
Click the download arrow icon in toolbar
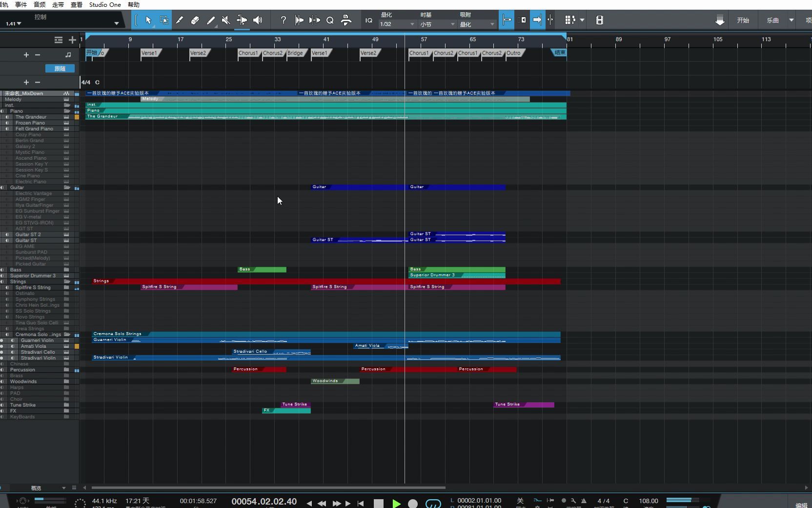(720, 20)
